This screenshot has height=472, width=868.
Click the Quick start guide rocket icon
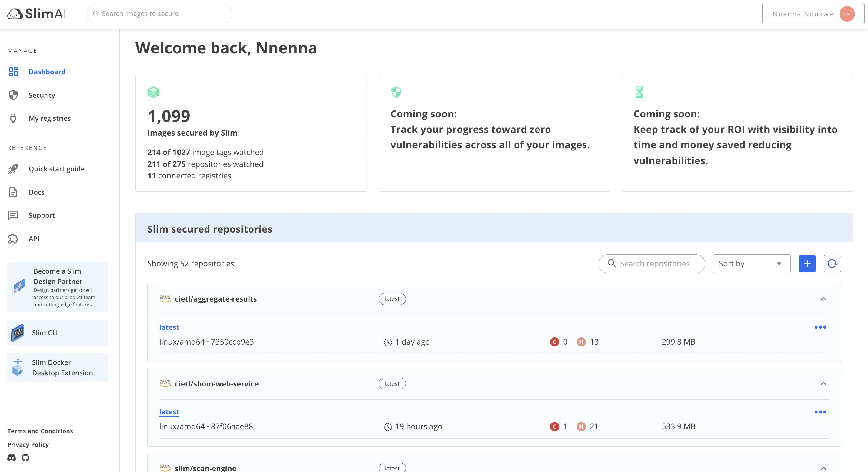click(x=13, y=169)
